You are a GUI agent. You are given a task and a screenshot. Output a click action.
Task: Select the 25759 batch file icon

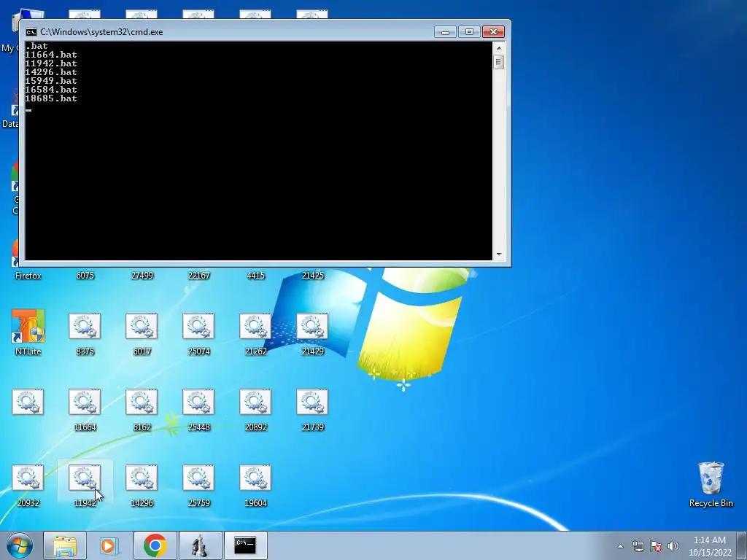click(x=198, y=478)
